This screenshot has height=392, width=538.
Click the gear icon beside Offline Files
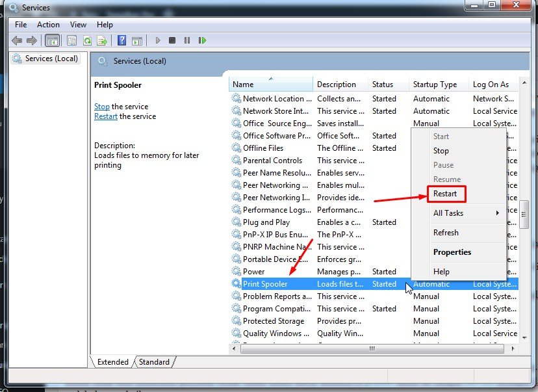(236, 148)
